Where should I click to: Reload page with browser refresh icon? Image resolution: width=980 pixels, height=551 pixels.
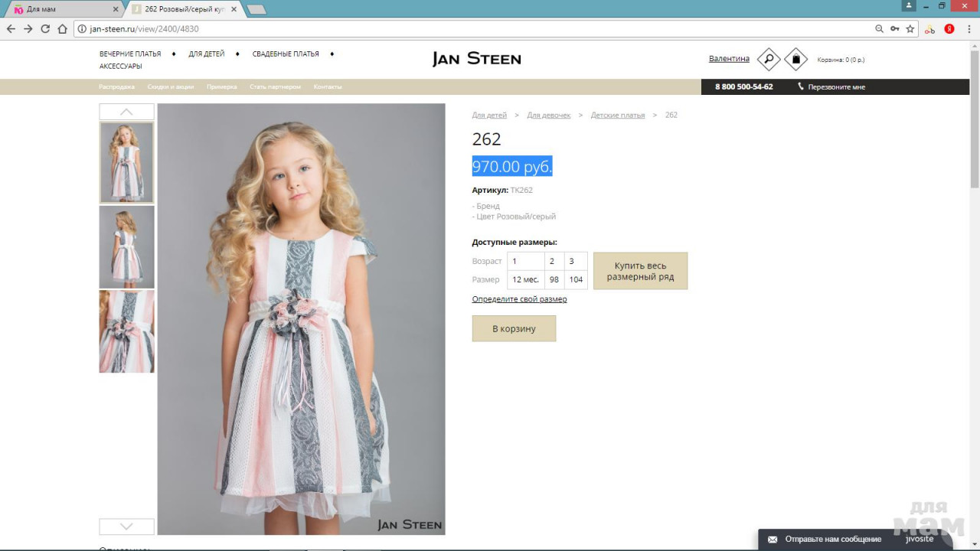click(45, 29)
